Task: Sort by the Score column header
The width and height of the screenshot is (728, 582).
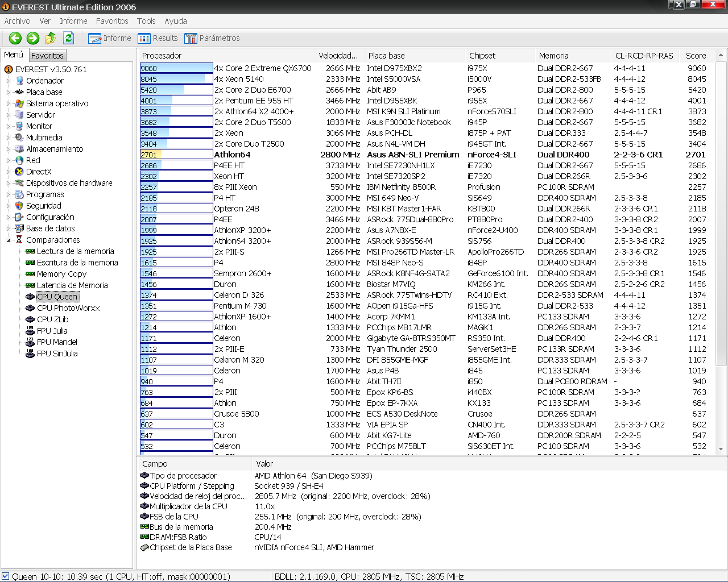Action: pyautogui.click(x=697, y=56)
